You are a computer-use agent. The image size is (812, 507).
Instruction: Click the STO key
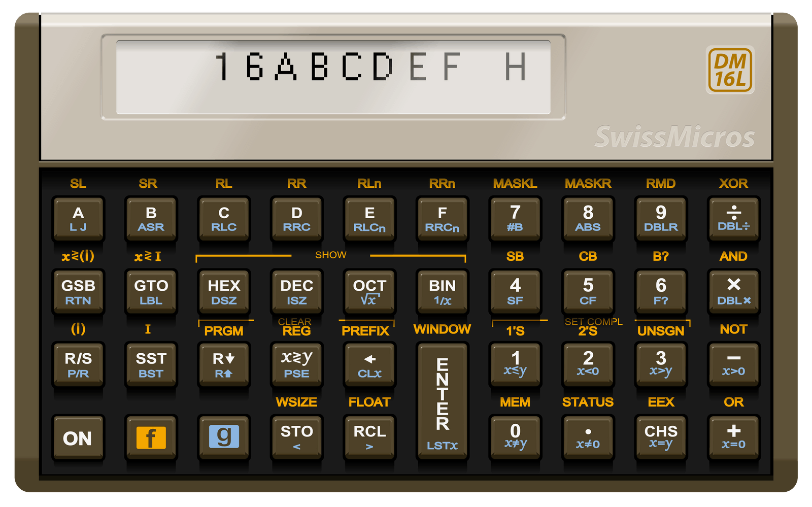(x=296, y=437)
